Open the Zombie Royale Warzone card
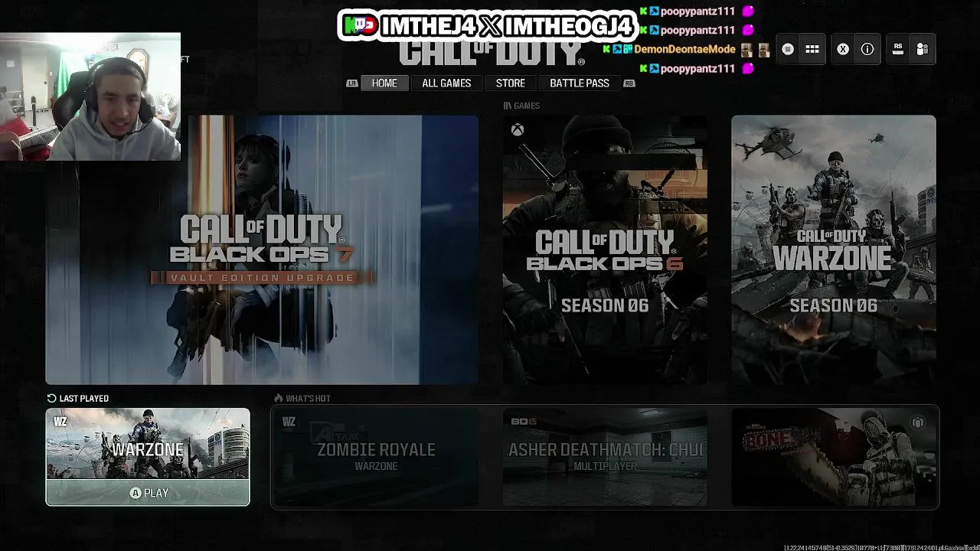Image resolution: width=980 pixels, height=551 pixels. 376,457
